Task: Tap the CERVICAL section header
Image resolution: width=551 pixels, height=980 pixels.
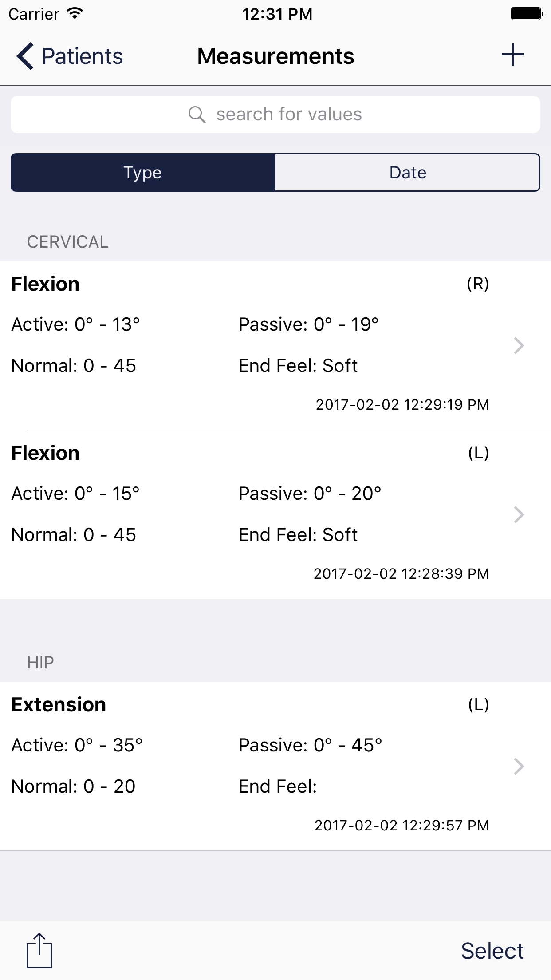Action: click(x=68, y=242)
